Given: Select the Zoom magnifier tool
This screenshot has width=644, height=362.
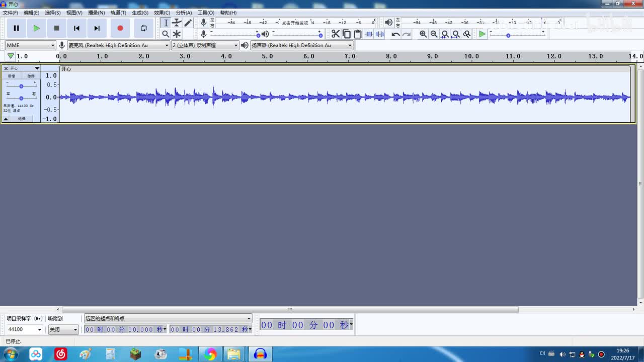Looking at the screenshot, I should tap(166, 34).
